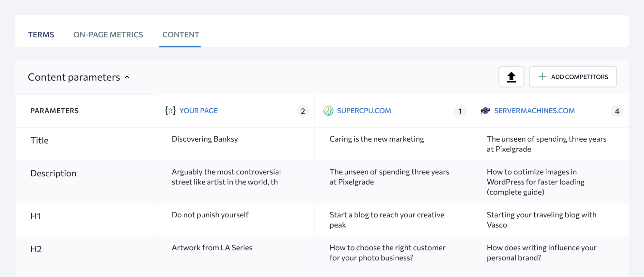The width and height of the screenshot is (644, 277).
Task: Select the H1 parameter row label
Action: pos(35,216)
